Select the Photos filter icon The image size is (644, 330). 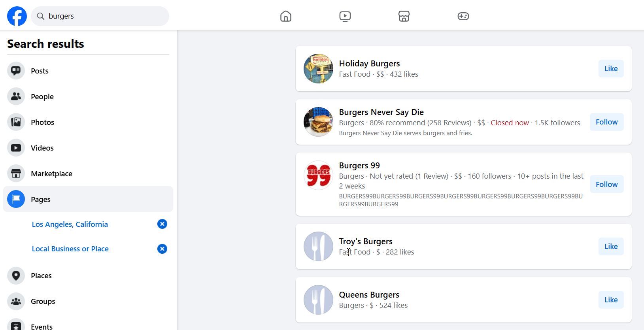16,122
